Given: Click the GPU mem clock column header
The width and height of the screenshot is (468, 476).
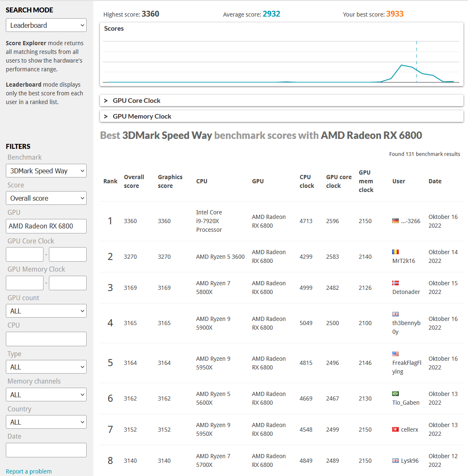Looking at the screenshot, I should click(366, 181).
